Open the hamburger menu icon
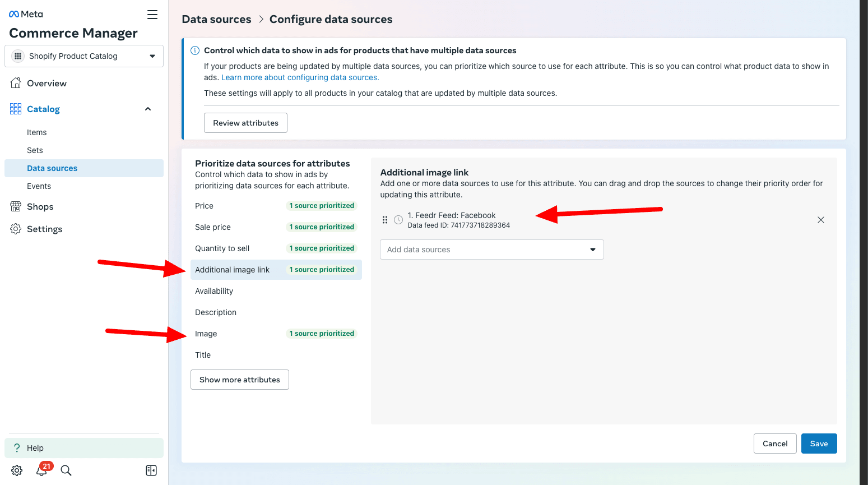This screenshot has height=485, width=868. click(x=152, y=15)
